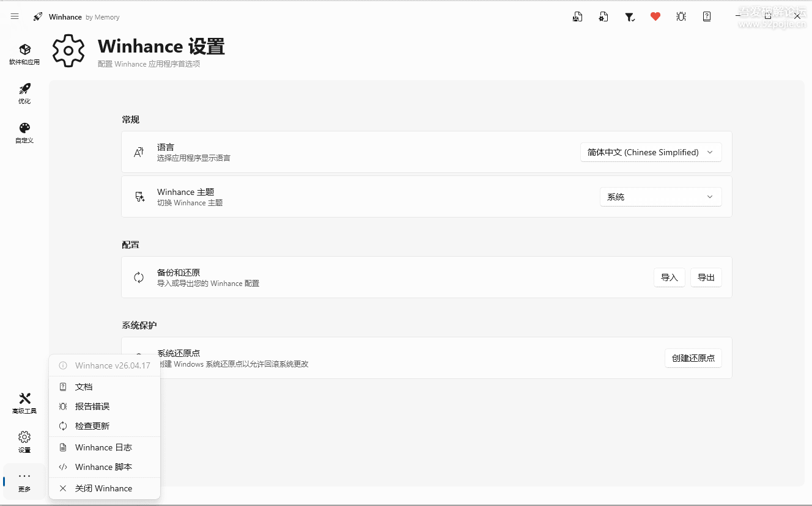Open the 语言 language dropdown
Screen dimensions: 812x506
point(650,152)
